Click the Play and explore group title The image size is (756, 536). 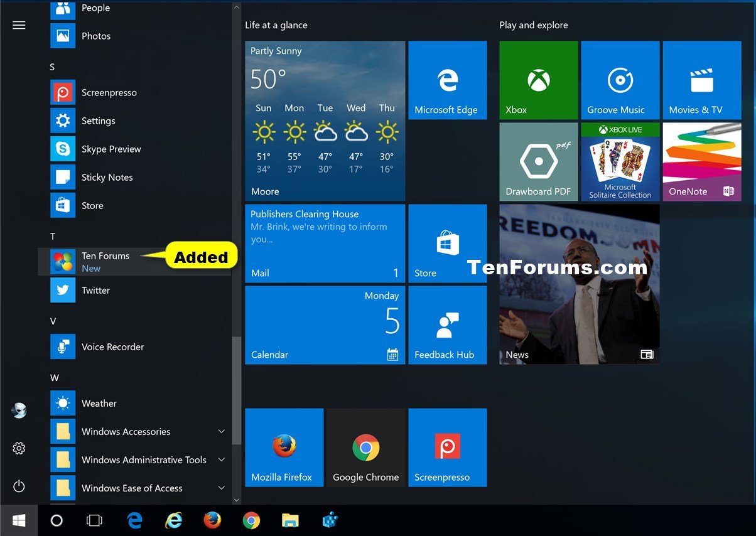point(534,25)
